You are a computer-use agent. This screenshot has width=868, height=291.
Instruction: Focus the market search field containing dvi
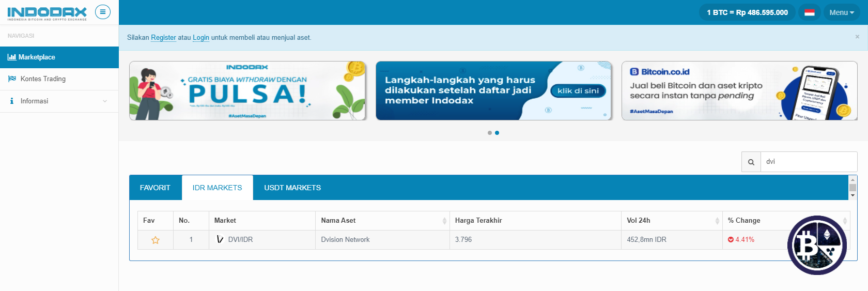point(809,162)
